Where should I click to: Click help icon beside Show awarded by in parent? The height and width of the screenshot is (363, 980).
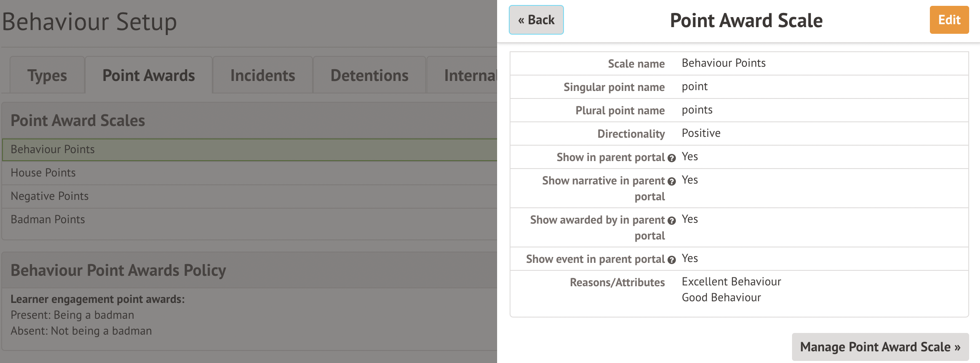(x=671, y=221)
